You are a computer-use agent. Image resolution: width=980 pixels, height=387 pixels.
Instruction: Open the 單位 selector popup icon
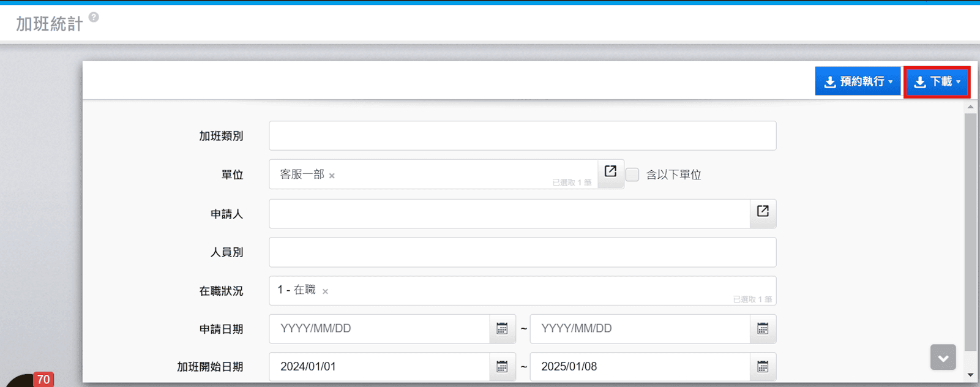pos(610,172)
